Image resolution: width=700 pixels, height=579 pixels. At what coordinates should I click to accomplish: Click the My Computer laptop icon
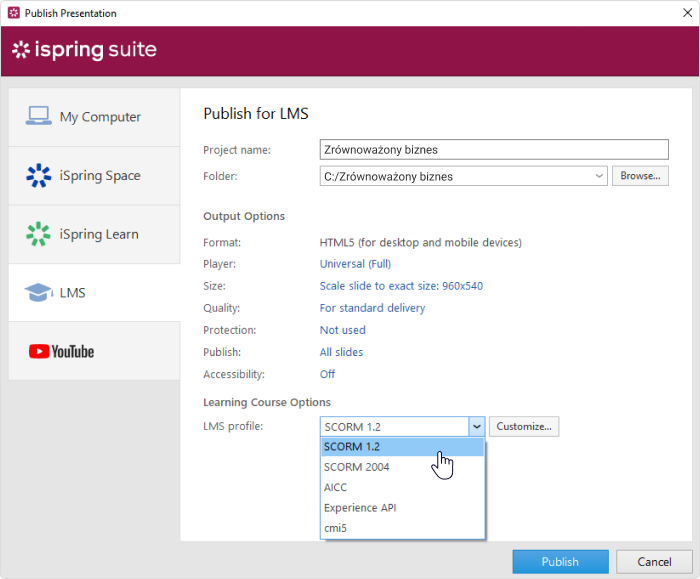tap(38, 116)
